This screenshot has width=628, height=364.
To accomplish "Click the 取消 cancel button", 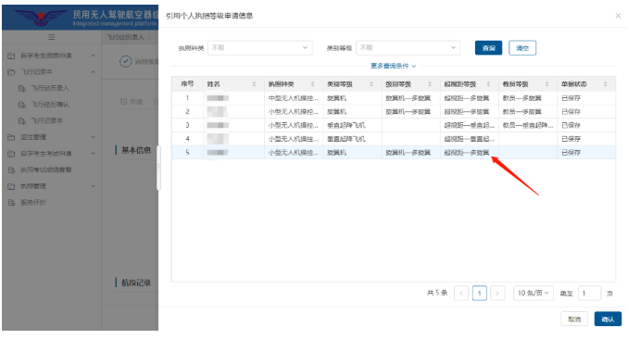I will pyautogui.click(x=574, y=320).
